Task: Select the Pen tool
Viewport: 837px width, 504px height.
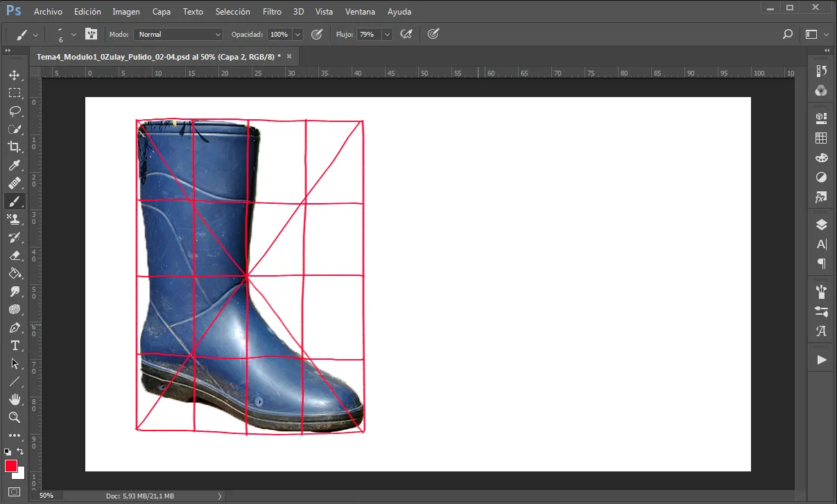Action: click(x=15, y=327)
